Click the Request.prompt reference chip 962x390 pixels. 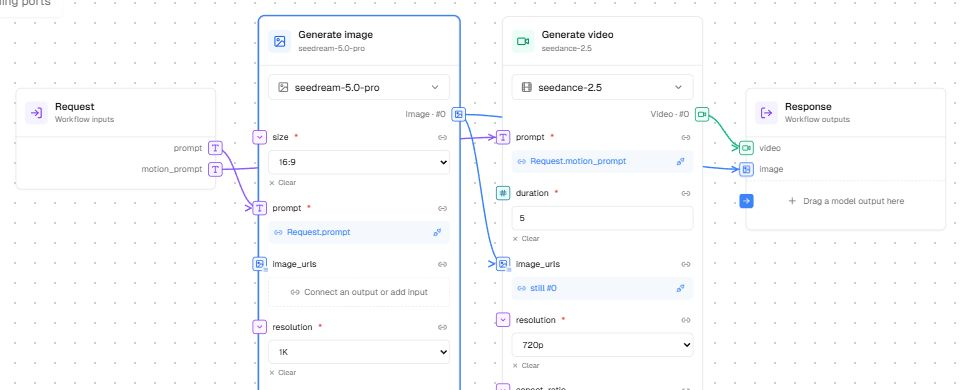point(359,232)
